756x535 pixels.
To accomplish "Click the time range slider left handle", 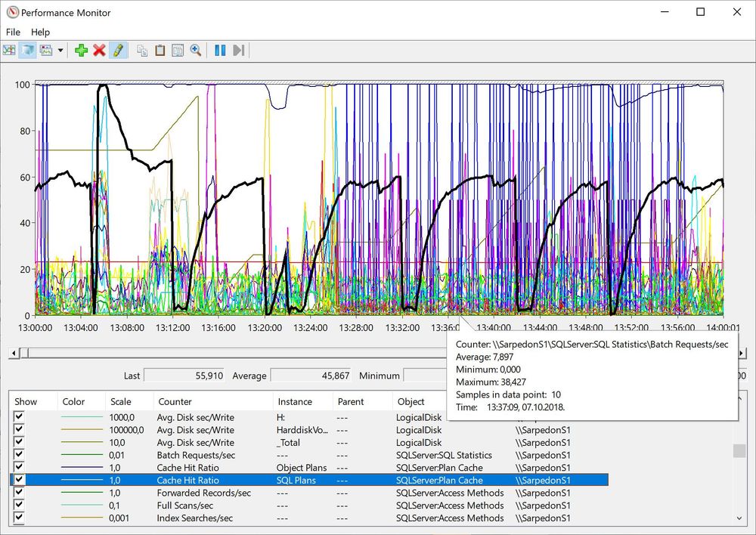I will [x=24, y=354].
